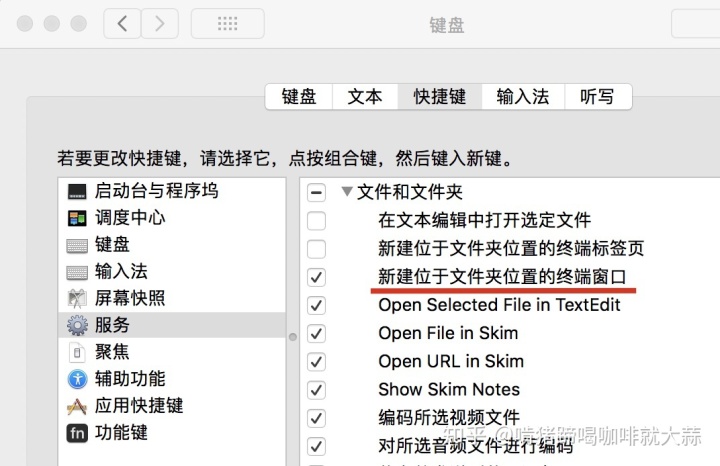This screenshot has height=466, width=720.
Task: Collapse the 文件和文件夹 disclosure triangle
Action: 347,191
